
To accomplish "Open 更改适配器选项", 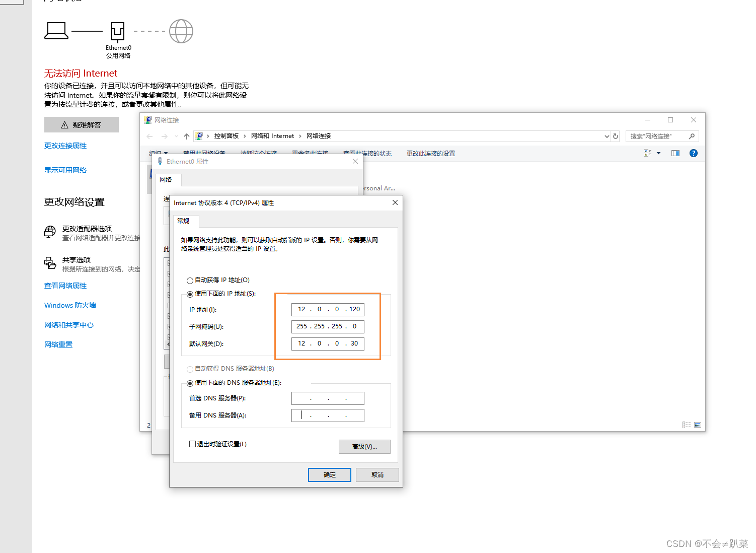I will (87, 229).
